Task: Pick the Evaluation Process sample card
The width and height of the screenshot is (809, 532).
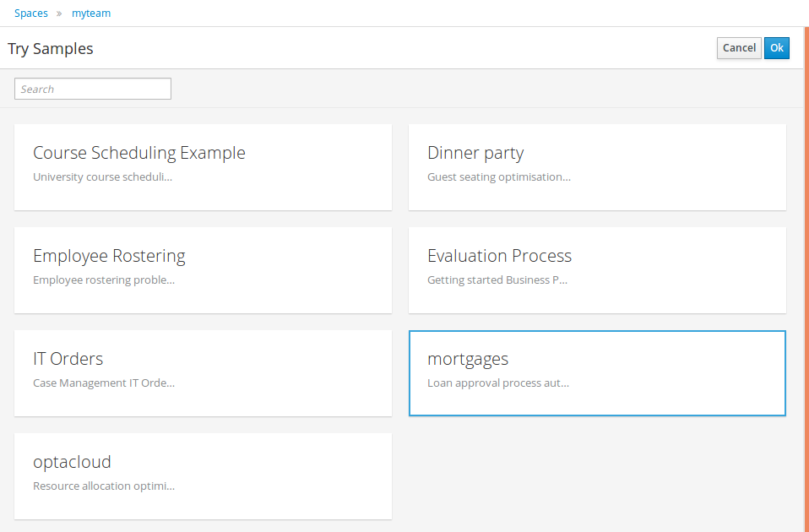Action: coord(597,270)
